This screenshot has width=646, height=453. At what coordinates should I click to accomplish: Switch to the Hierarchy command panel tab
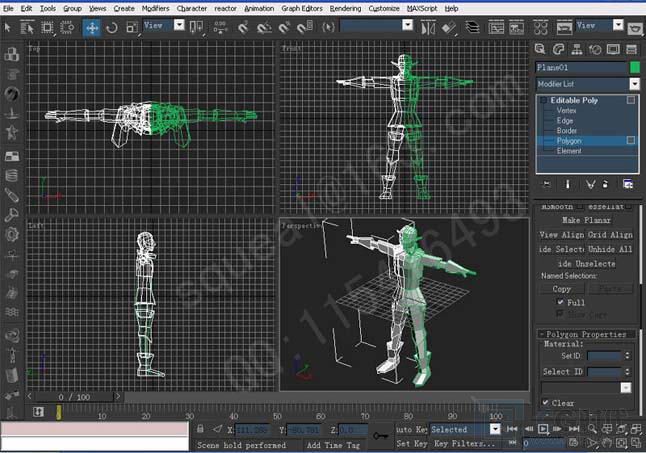click(x=577, y=49)
